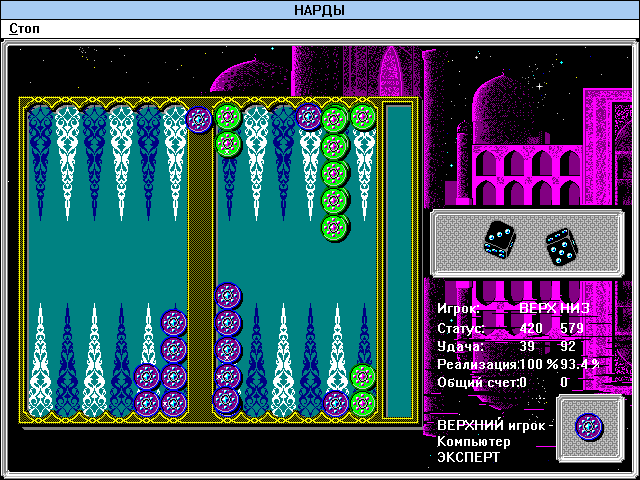Click the НАРДЫ window title bar
640x480 pixels.
[x=320, y=10]
